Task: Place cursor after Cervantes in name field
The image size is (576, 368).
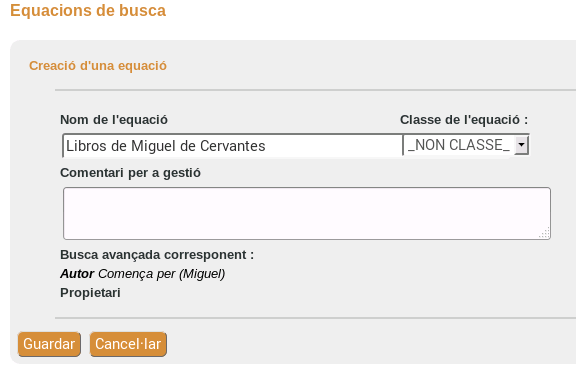Action: click(x=267, y=146)
